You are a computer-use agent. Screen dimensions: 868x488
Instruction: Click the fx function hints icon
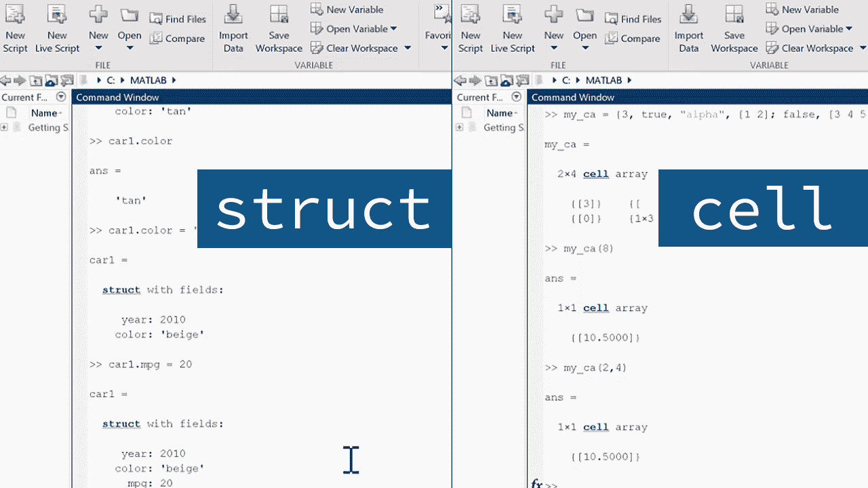536,484
